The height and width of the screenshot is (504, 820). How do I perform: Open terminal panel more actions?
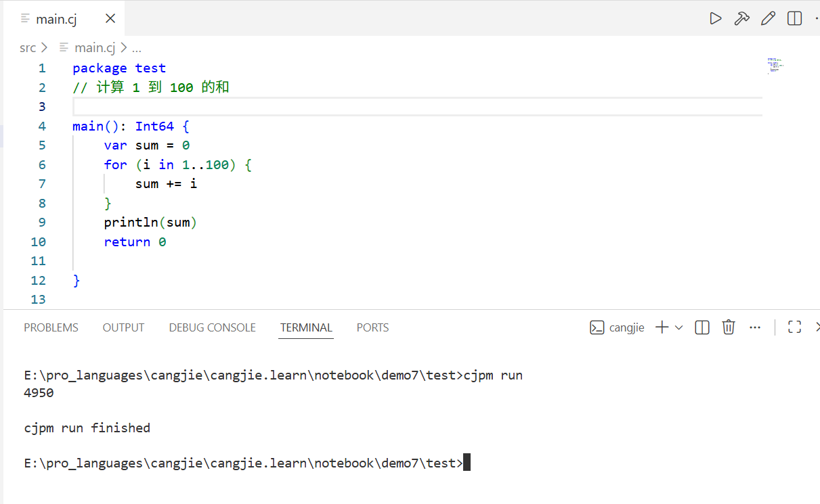click(755, 327)
